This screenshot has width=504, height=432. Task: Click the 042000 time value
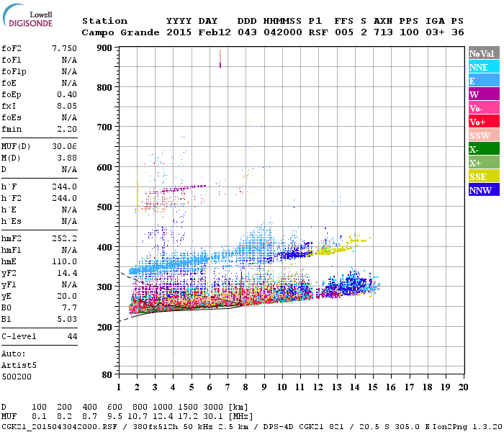[282, 32]
